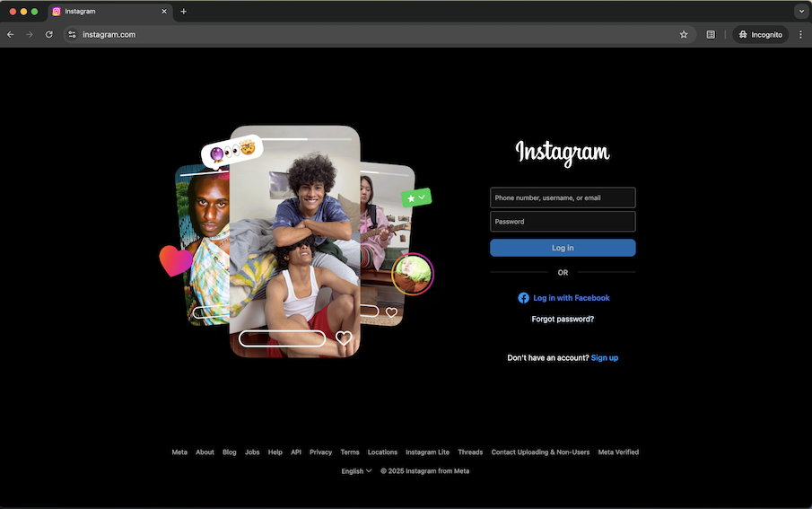
Task: Expand the tab search dropdown arrow
Action: pos(801,12)
